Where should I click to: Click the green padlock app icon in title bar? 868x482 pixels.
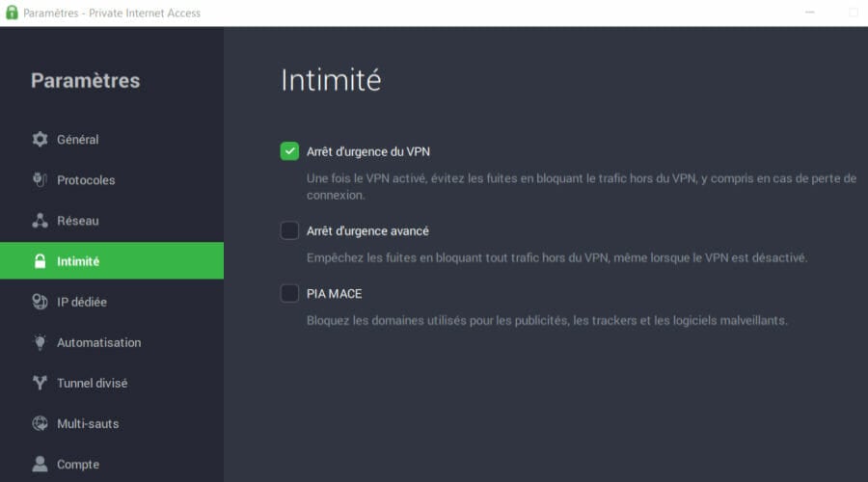tap(12, 13)
